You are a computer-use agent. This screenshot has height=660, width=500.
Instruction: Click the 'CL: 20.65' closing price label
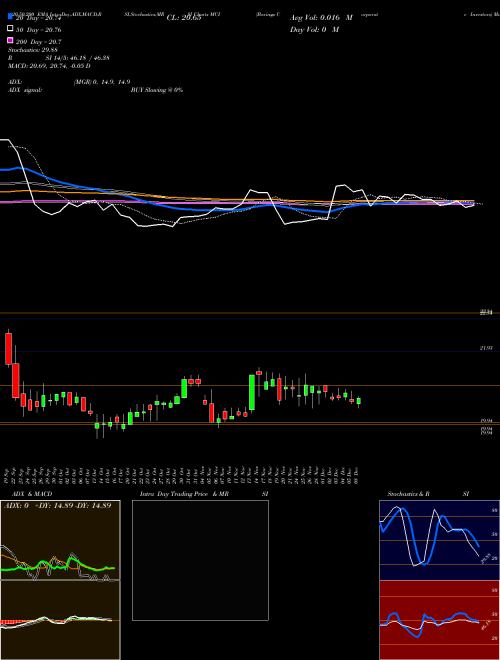pyautogui.click(x=184, y=18)
